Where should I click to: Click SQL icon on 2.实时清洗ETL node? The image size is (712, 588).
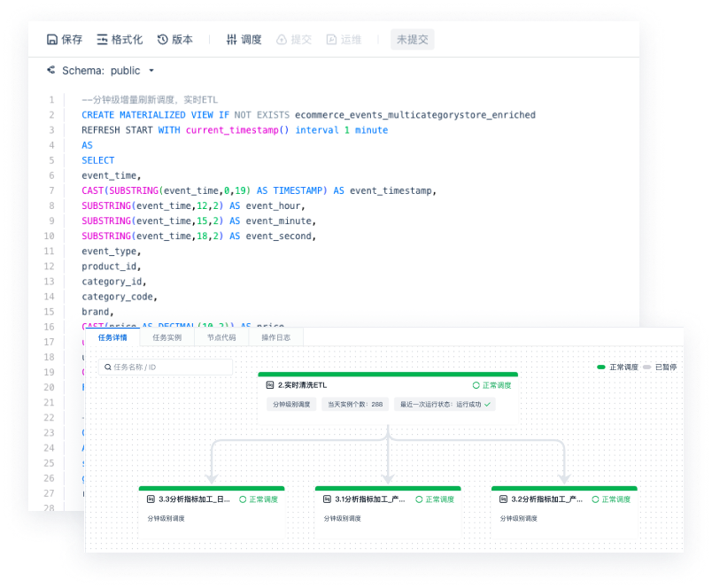coord(270,385)
